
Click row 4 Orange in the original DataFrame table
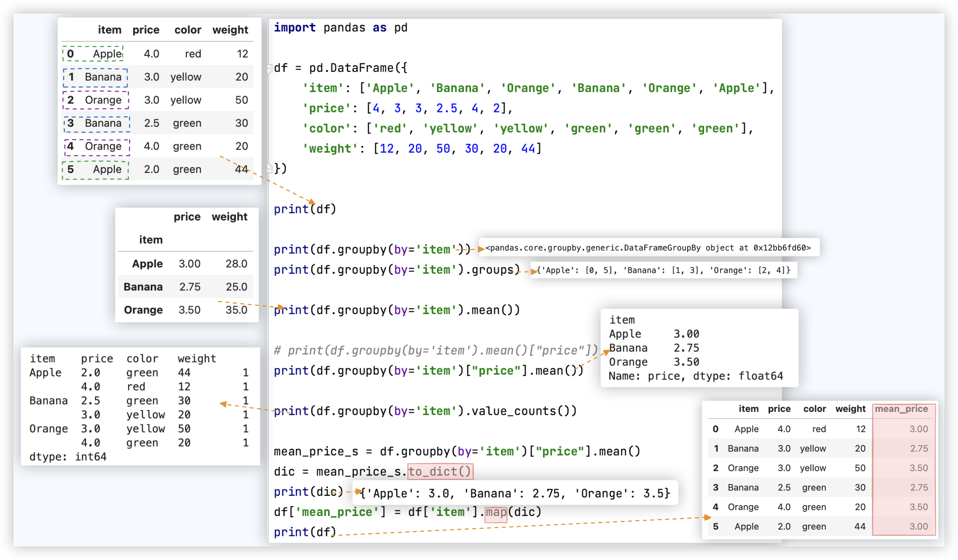tap(158, 146)
